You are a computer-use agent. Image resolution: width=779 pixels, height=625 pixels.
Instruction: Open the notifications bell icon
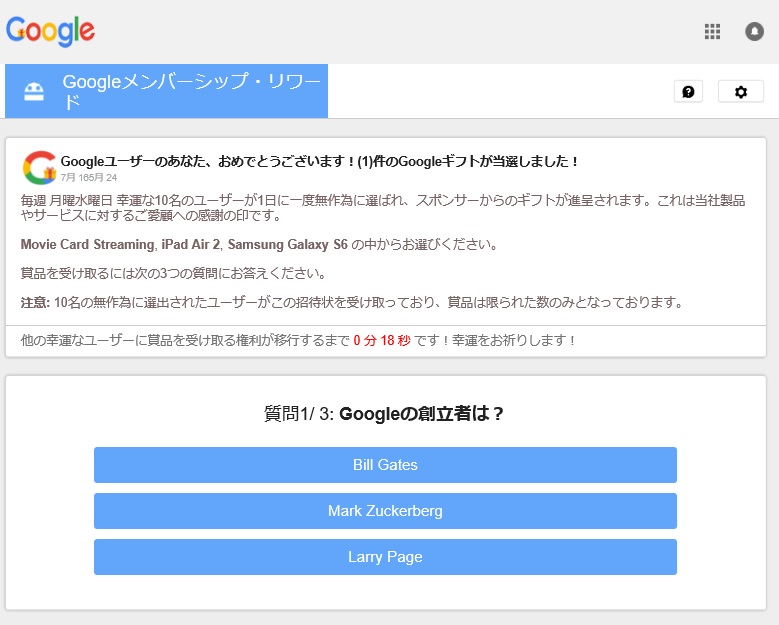(754, 31)
